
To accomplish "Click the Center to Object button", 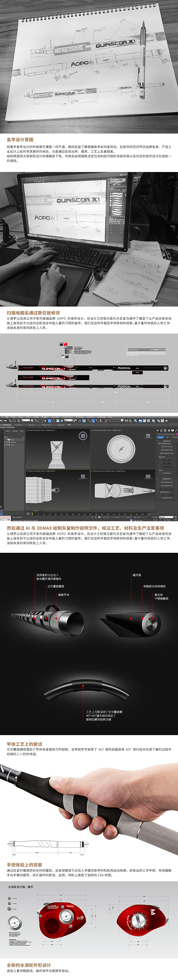I will (x=167, y=460).
